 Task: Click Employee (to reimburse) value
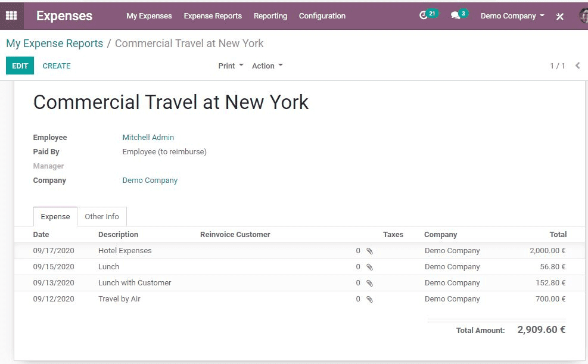[x=164, y=151]
